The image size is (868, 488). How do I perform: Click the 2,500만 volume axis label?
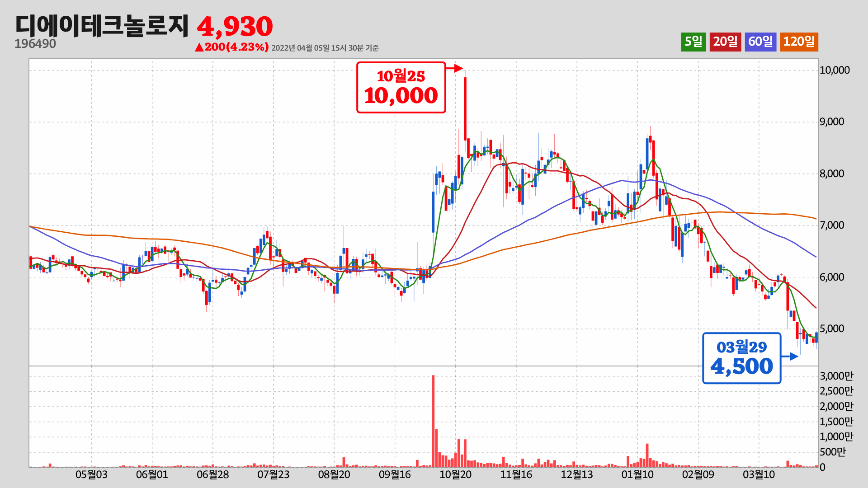tap(837, 391)
